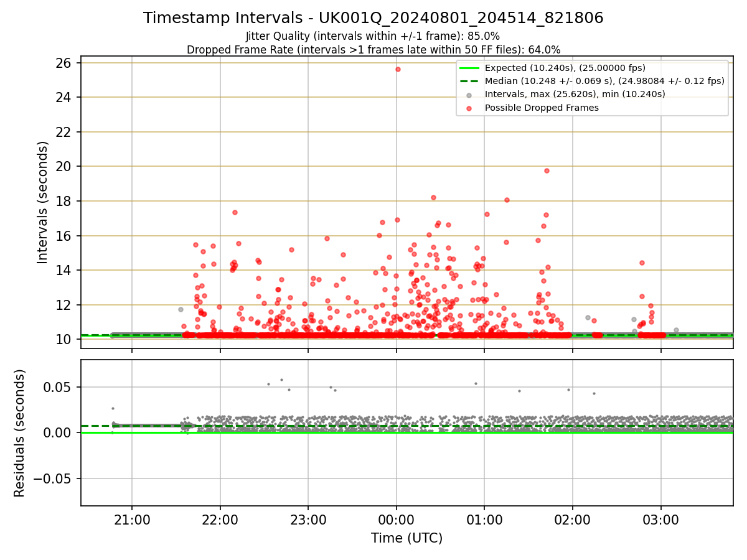
Task: Click the red point near 19.7 seconds after 01:00
Action: [x=547, y=170]
